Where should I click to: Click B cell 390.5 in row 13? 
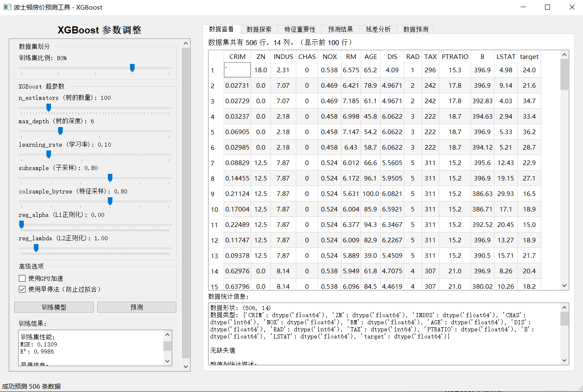482,255
